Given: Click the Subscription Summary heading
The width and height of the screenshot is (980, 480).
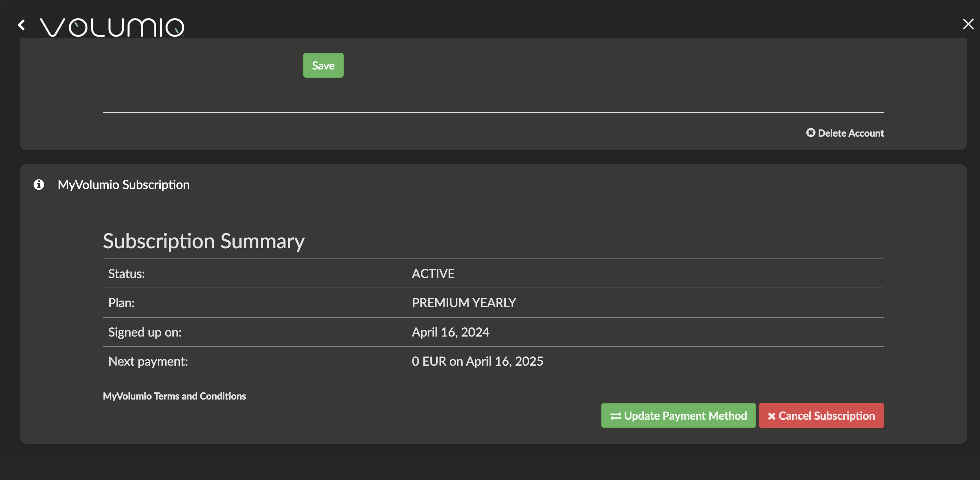Looking at the screenshot, I should click(204, 241).
